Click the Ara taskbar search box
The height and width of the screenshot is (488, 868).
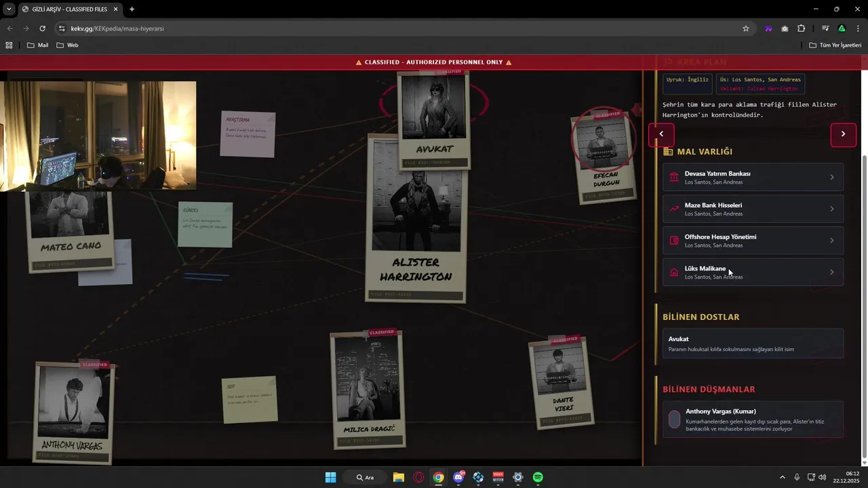(x=365, y=477)
